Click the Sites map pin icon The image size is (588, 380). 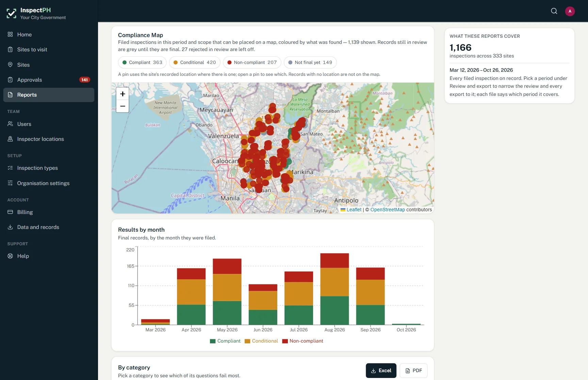[10, 65]
